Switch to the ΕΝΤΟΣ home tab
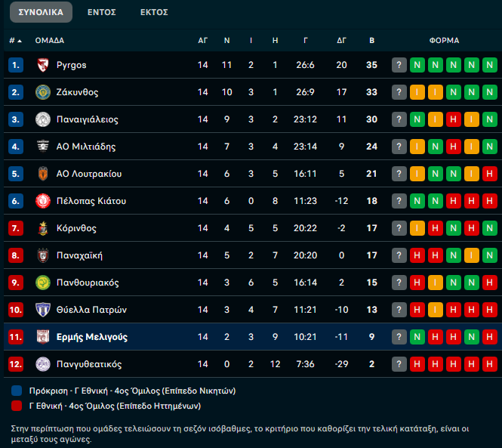The width and height of the screenshot is (502, 448). [x=101, y=12]
